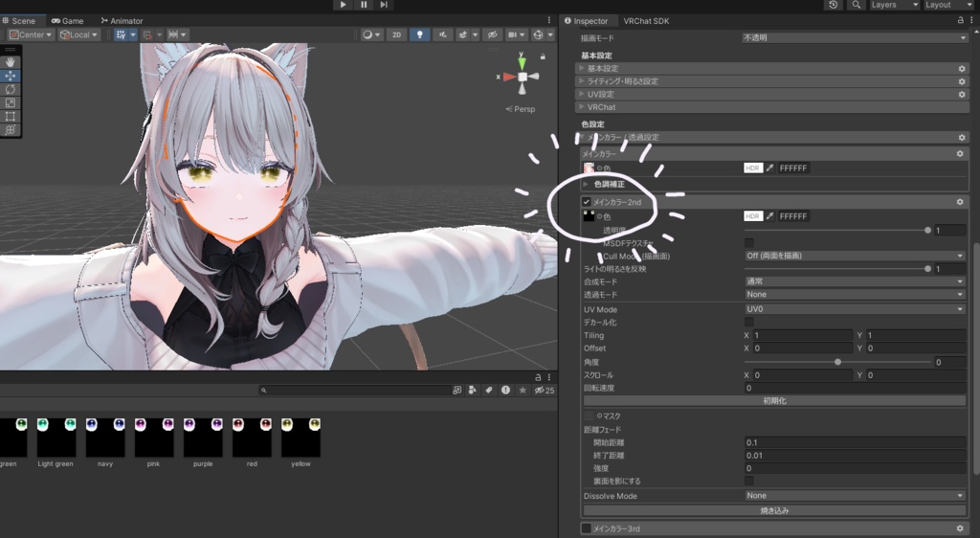Switch to the Game tab
980x538 pixels.
[x=68, y=21]
